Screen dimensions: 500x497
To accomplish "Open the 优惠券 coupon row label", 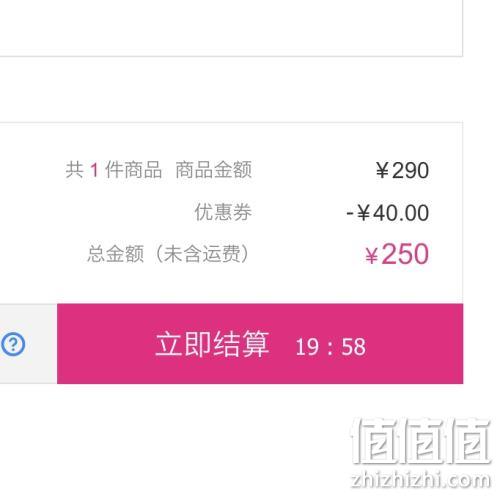I will pos(223,212).
